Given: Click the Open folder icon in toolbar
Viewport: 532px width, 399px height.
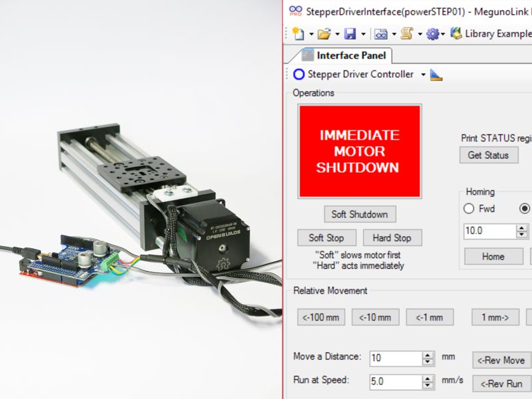Looking at the screenshot, I should (x=324, y=34).
